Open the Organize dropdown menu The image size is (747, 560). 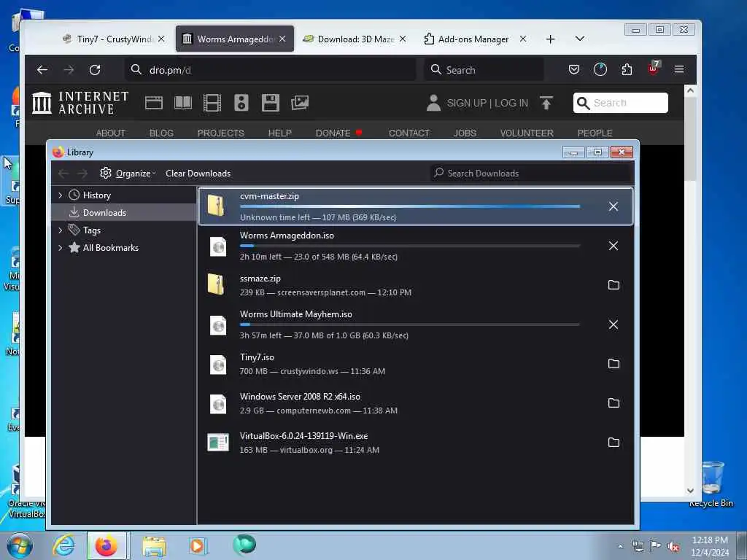(128, 174)
